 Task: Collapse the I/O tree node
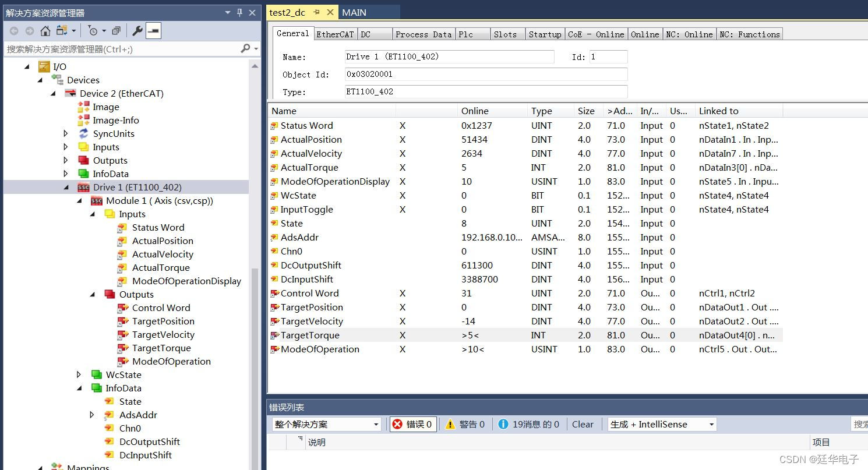27,67
